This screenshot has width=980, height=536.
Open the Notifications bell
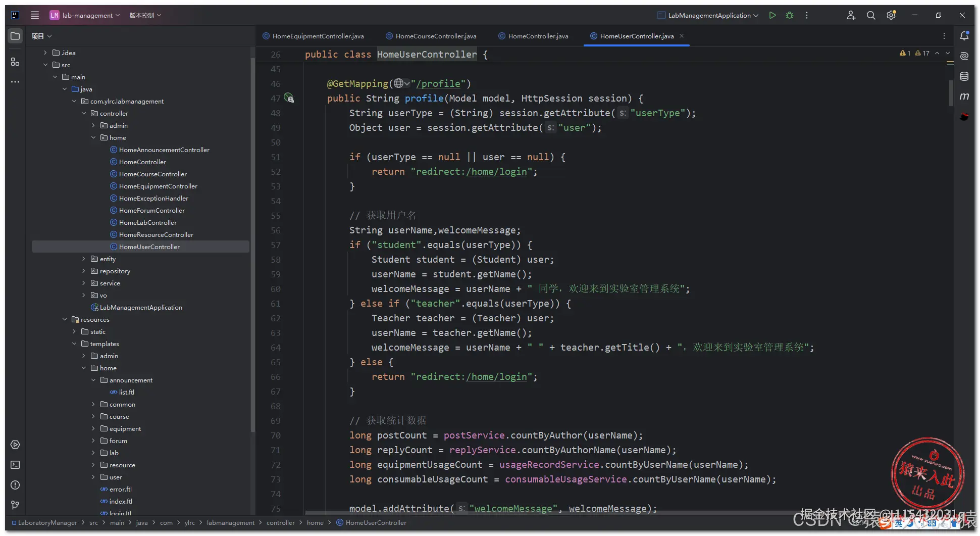pyautogui.click(x=964, y=36)
